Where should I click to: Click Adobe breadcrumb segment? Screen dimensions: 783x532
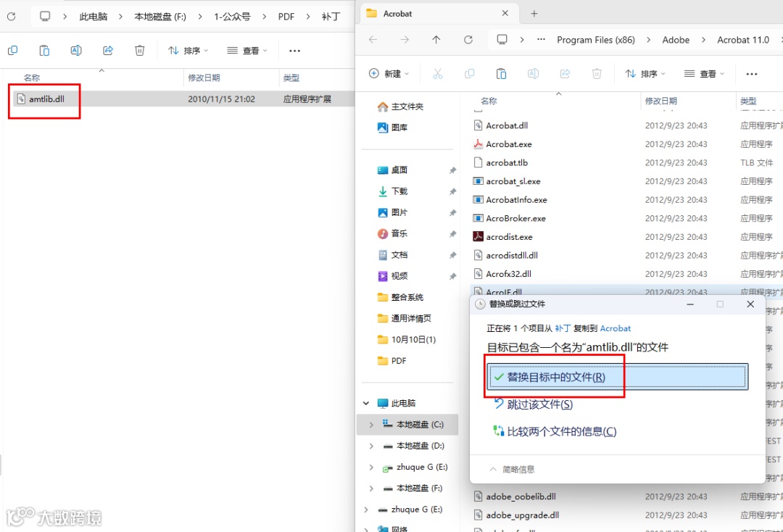[x=676, y=39]
